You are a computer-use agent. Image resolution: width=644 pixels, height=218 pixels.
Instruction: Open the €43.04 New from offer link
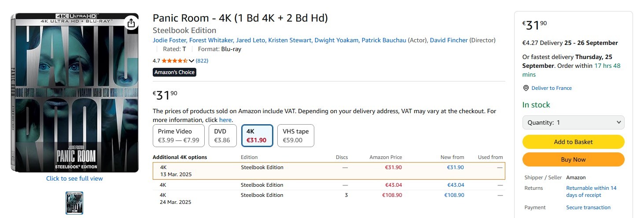pos(456,185)
